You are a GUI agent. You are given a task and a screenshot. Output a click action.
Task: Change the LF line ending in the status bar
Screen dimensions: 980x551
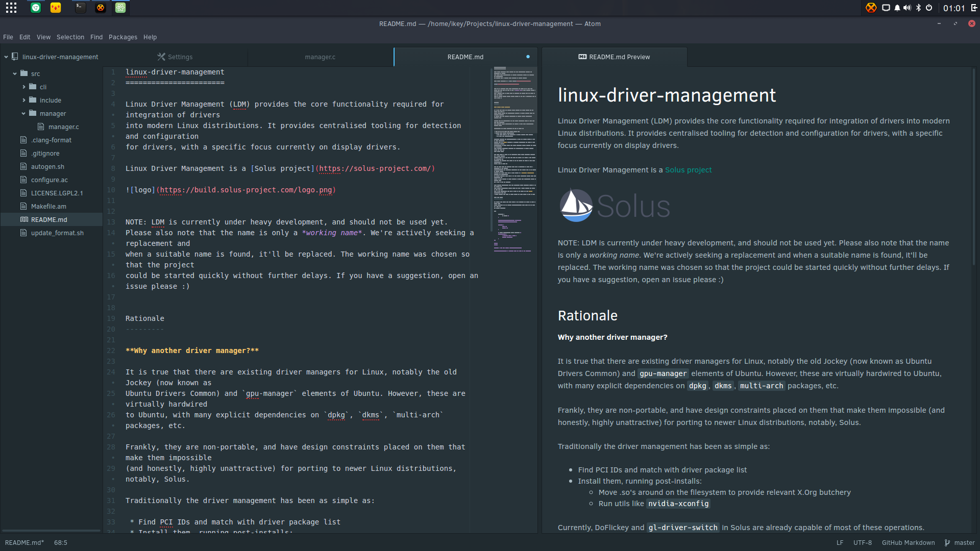[x=840, y=543]
